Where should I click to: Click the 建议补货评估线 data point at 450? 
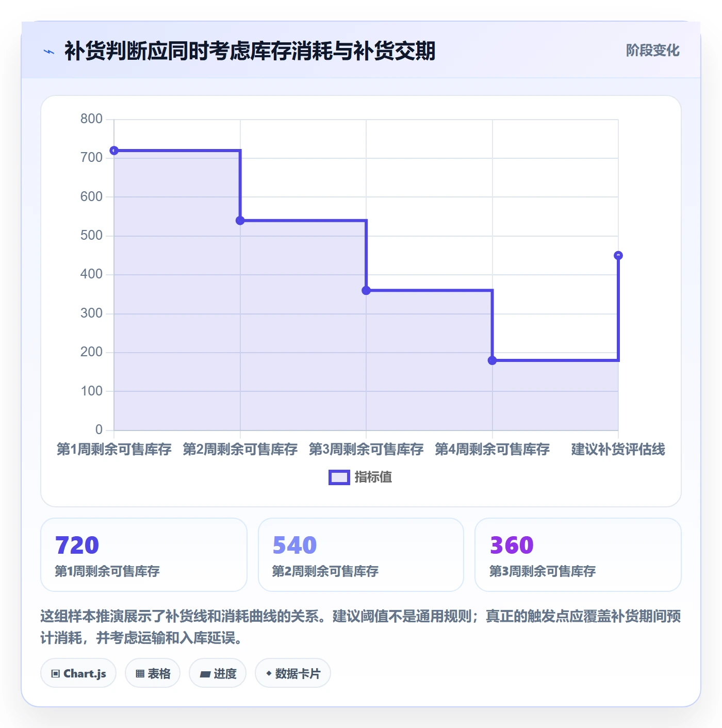pyautogui.click(x=618, y=256)
